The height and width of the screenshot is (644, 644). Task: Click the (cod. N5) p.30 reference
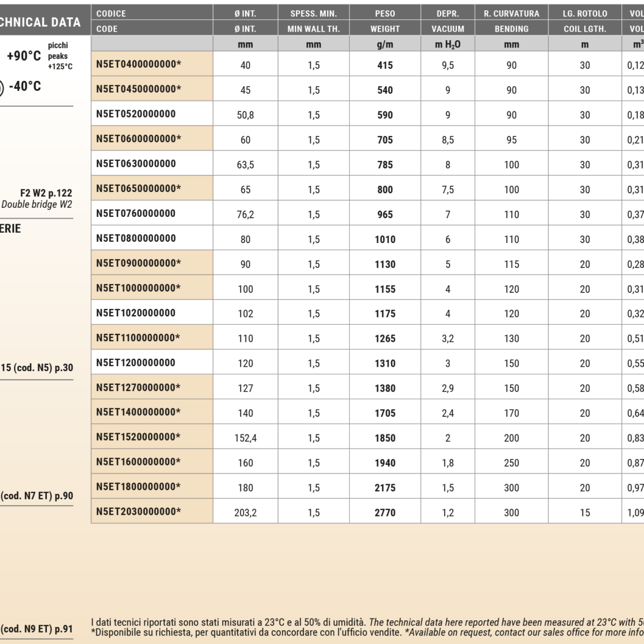tap(37, 368)
